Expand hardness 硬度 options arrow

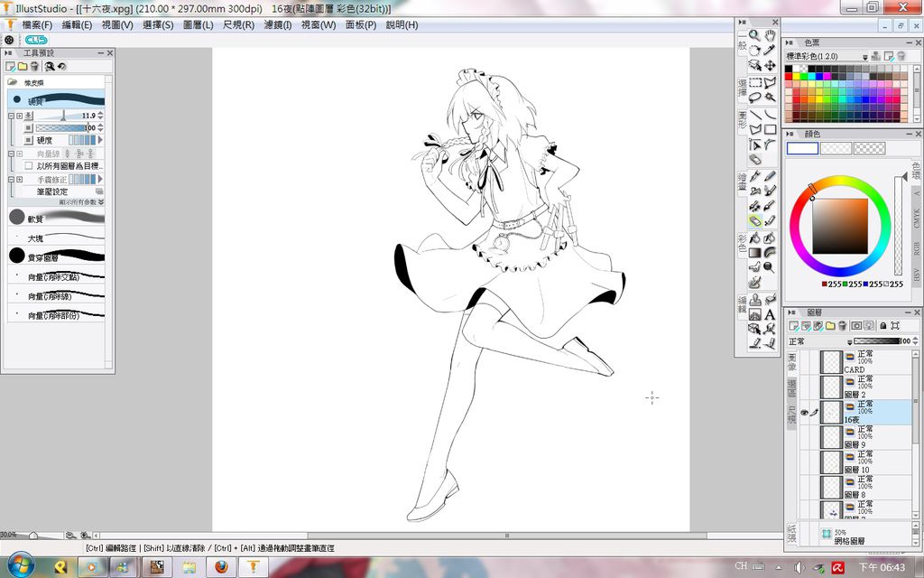click(x=100, y=140)
